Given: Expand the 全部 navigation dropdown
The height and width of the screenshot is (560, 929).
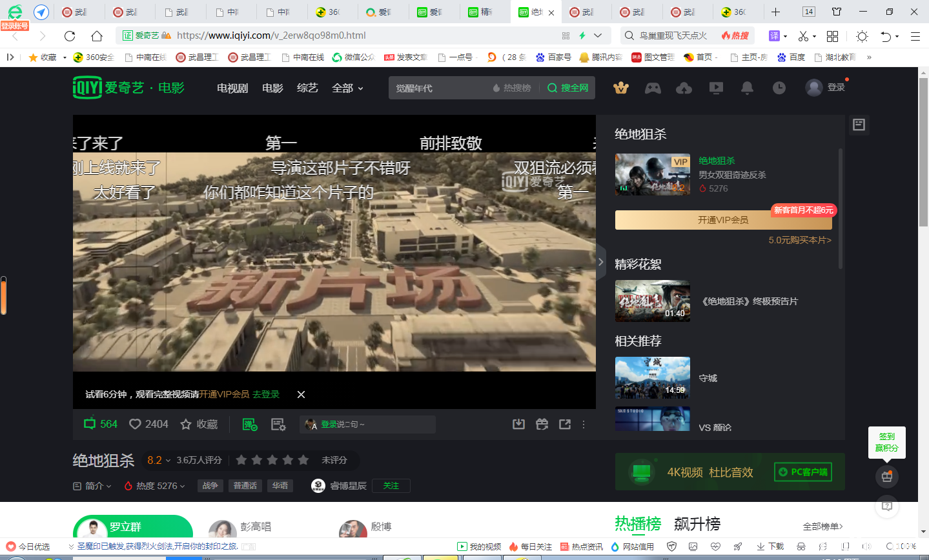Looking at the screenshot, I should tap(347, 88).
